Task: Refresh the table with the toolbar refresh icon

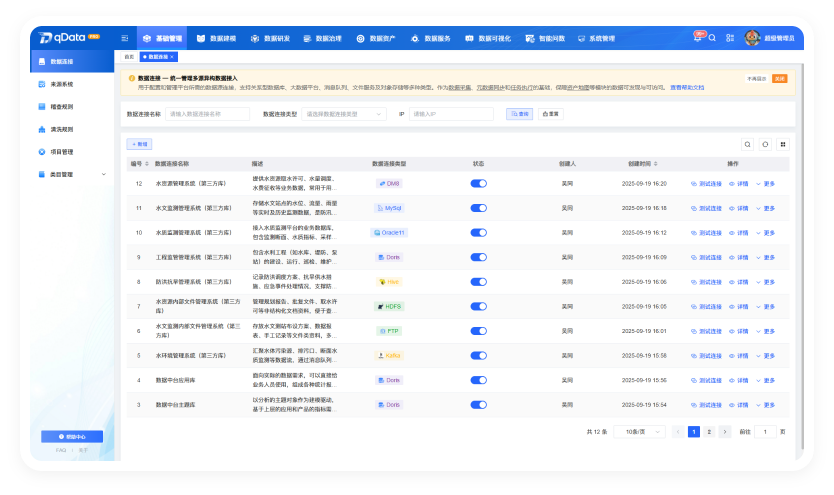Action: (765, 144)
